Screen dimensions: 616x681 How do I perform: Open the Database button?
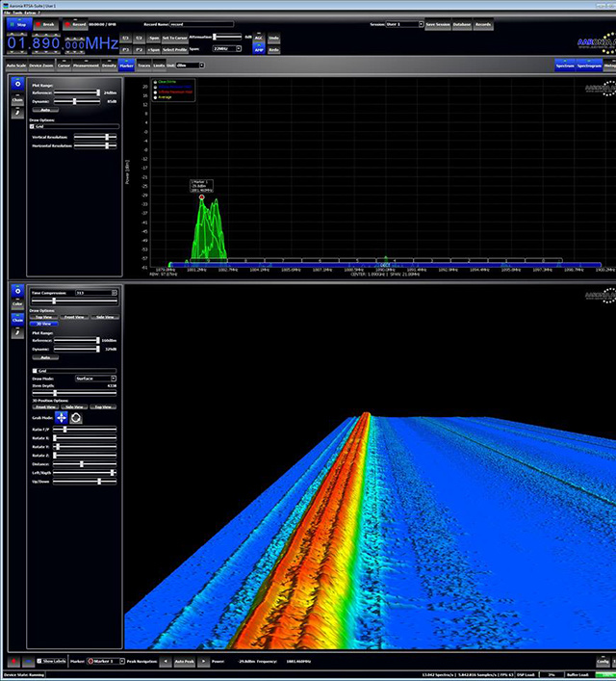tap(462, 24)
